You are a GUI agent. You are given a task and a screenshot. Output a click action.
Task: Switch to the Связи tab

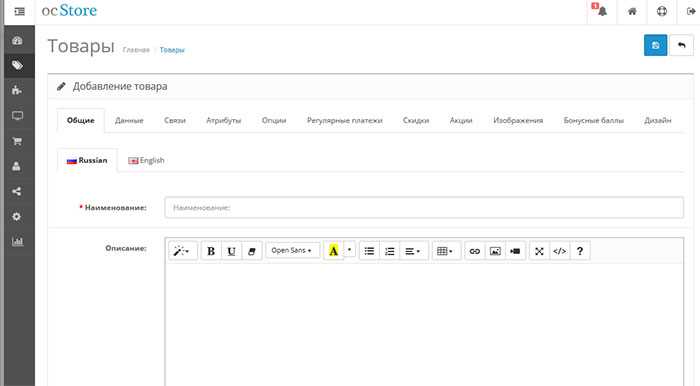coord(175,120)
